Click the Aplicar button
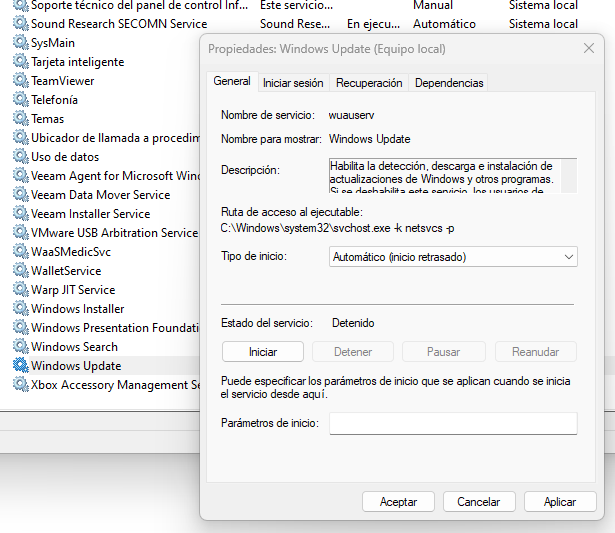This screenshot has width=615, height=533. coord(560,502)
